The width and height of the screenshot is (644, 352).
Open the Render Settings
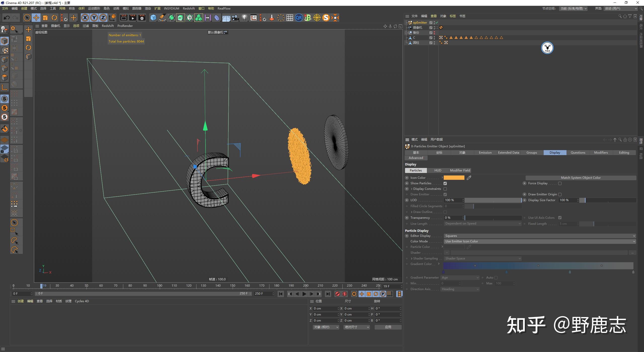[142, 18]
